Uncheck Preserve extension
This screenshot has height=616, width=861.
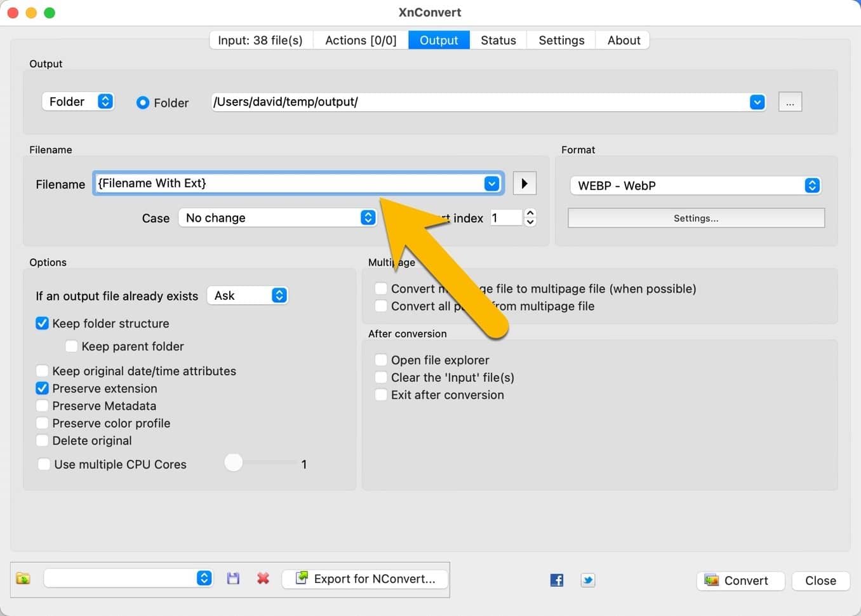click(43, 388)
